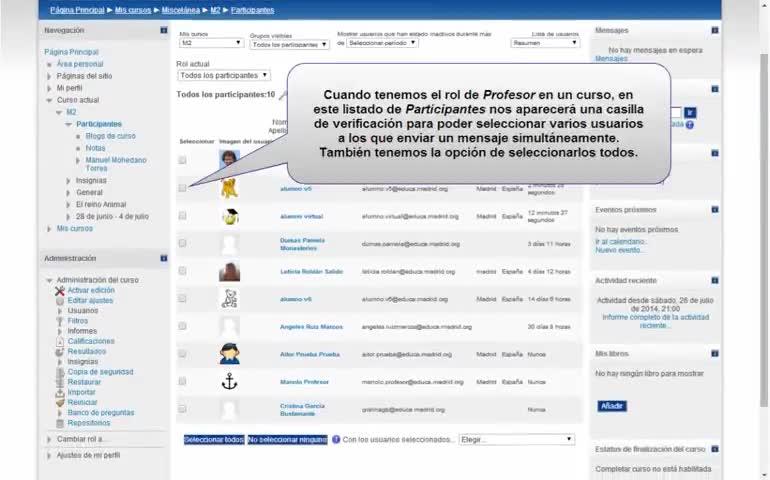Click the Activar edición pencil icon
This screenshot has width=770, height=480.
(60, 291)
